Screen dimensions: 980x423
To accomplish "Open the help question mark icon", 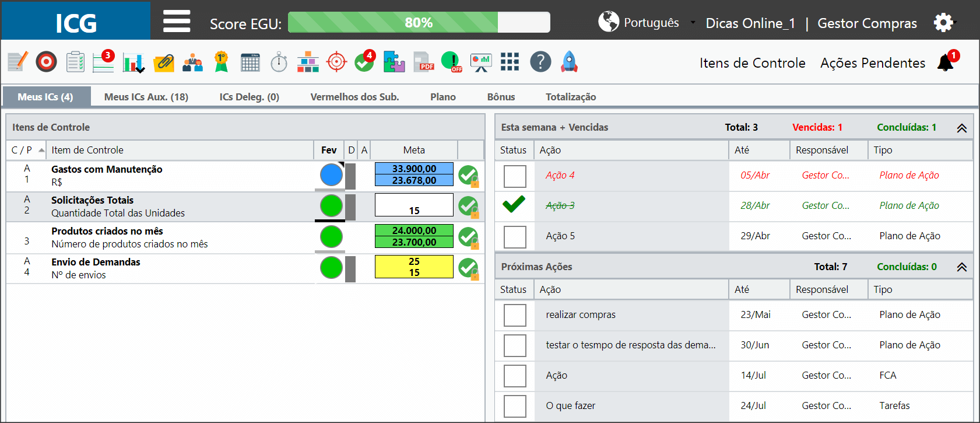I will [x=540, y=61].
